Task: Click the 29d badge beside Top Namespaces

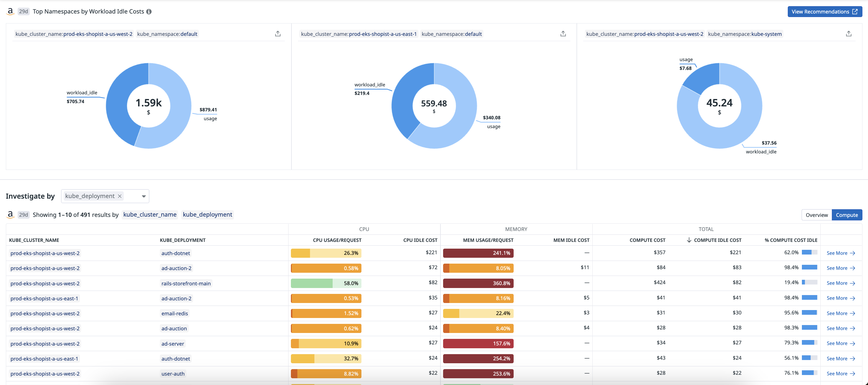Action: pyautogui.click(x=23, y=11)
